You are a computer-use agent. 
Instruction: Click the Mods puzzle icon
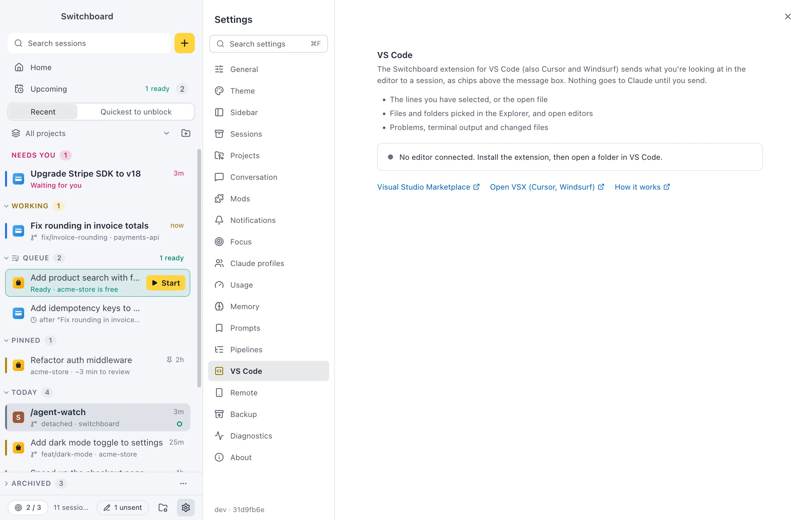[219, 199]
